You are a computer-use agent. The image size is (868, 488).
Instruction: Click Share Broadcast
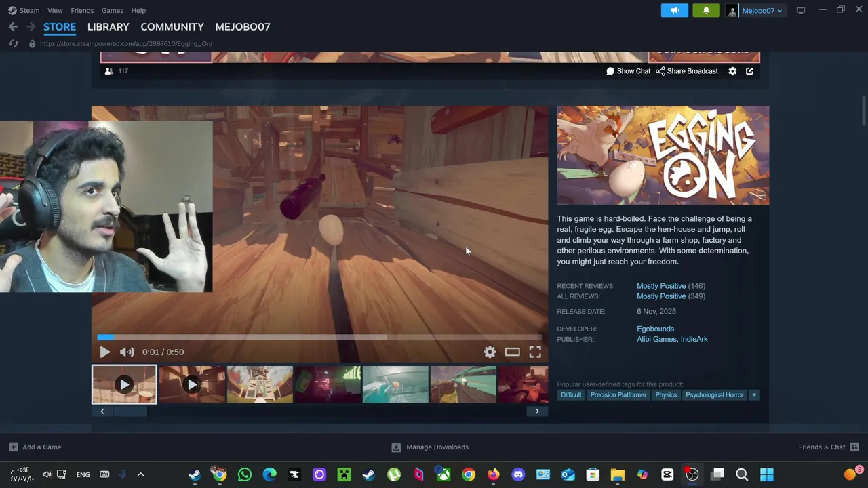[686, 71]
